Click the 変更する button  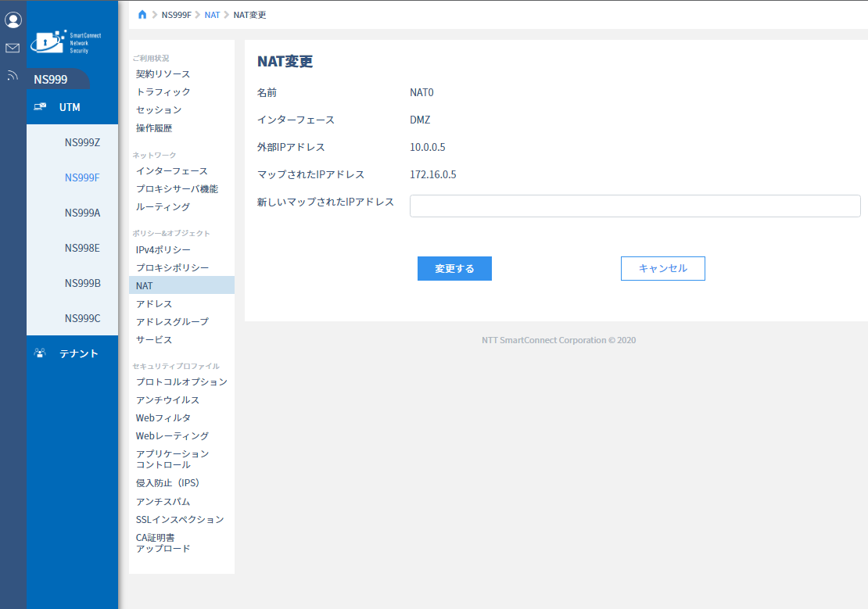click(454, 268)
